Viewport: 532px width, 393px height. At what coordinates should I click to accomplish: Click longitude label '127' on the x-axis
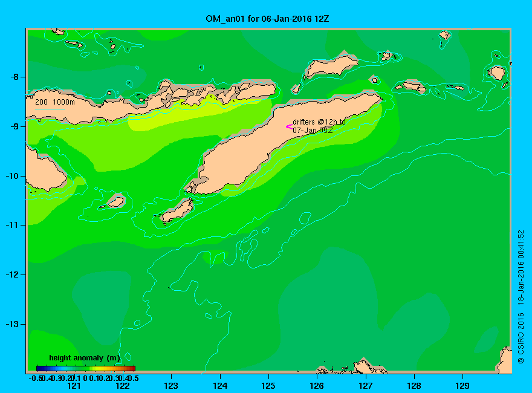pyautogui.click(x=366, y=386)
